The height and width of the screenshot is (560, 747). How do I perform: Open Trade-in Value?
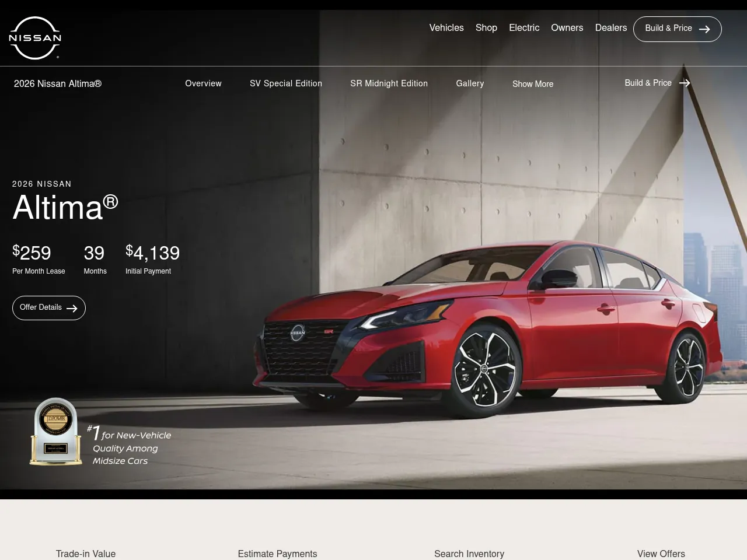(x=85, y=554)
